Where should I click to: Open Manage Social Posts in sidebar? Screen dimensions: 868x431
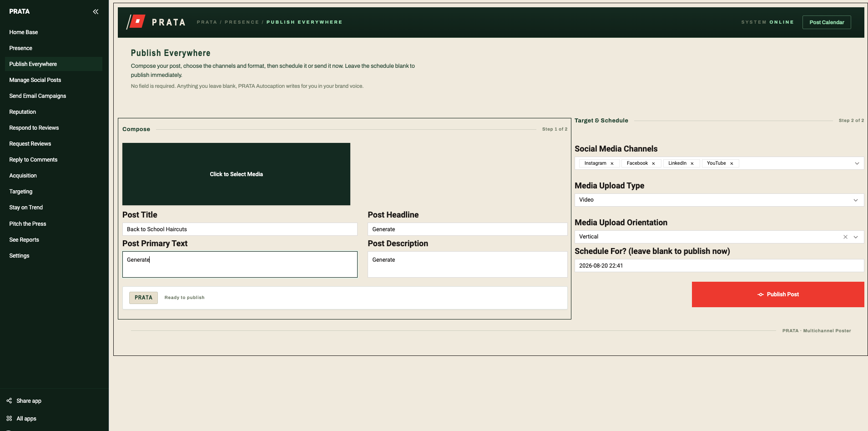(x=35, y=80)
